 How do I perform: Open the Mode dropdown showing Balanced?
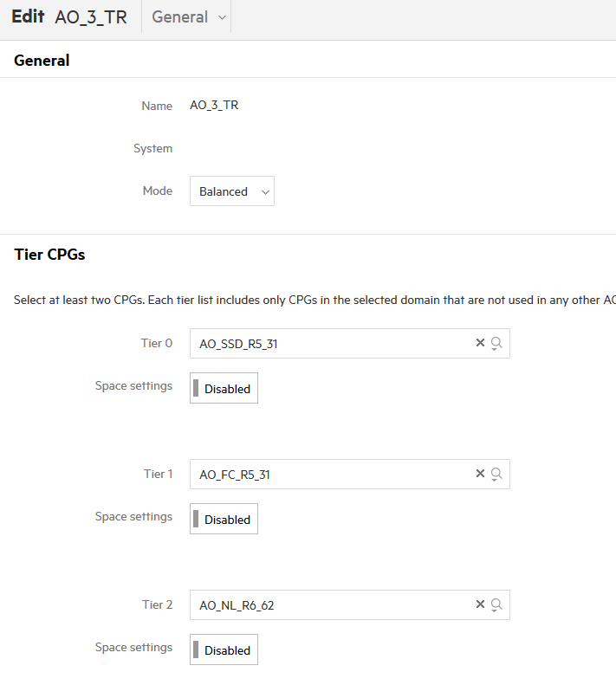(232, 191)
